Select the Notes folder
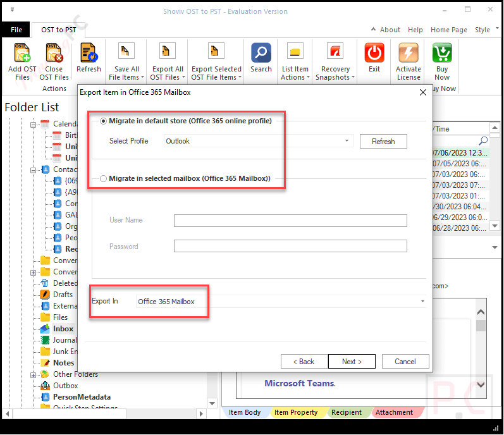The image size is (504, 435). pyautogui.click(x=64, y=363)
